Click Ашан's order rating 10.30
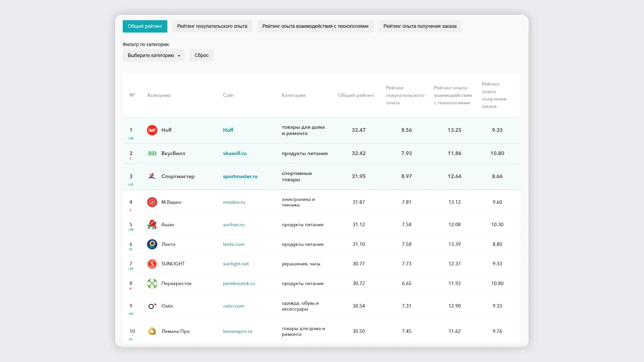 coord(497,225)
